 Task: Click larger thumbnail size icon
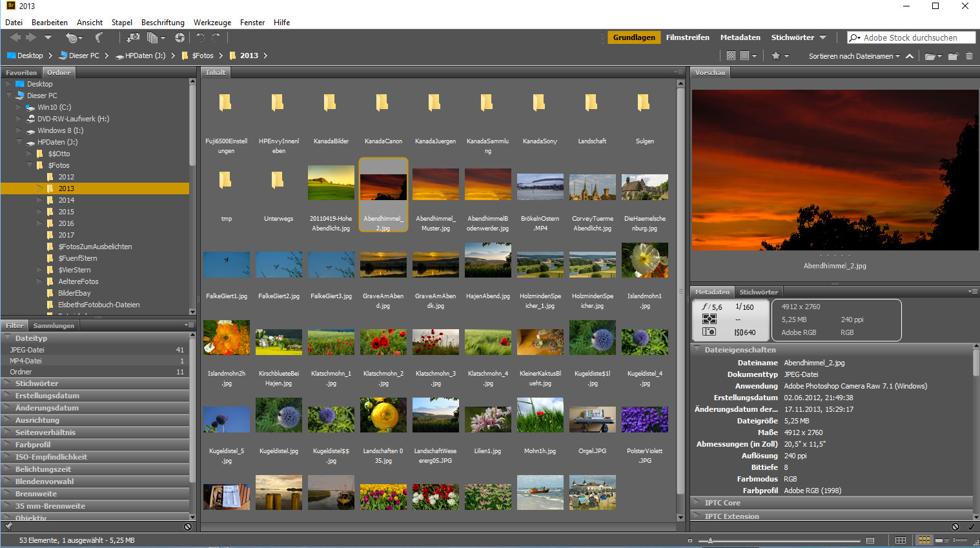pos(870,540)
